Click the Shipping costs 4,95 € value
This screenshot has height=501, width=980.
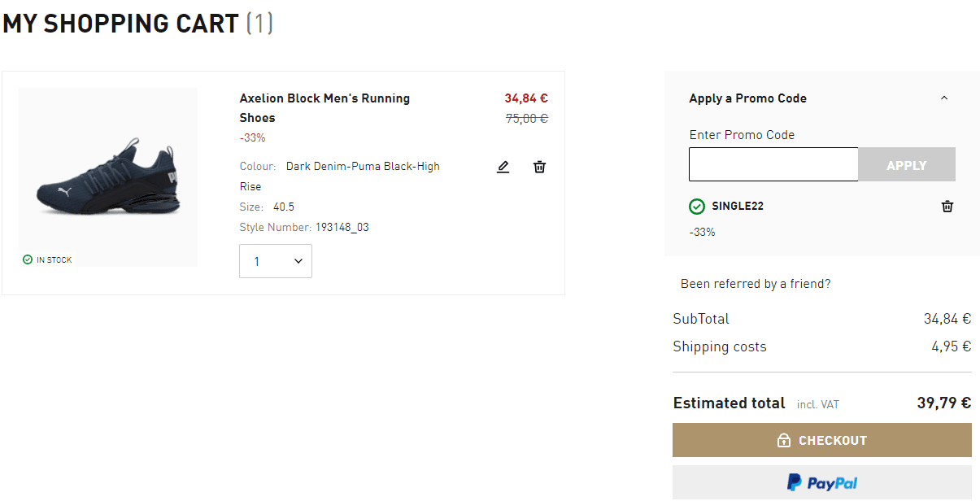coord(952,346)
